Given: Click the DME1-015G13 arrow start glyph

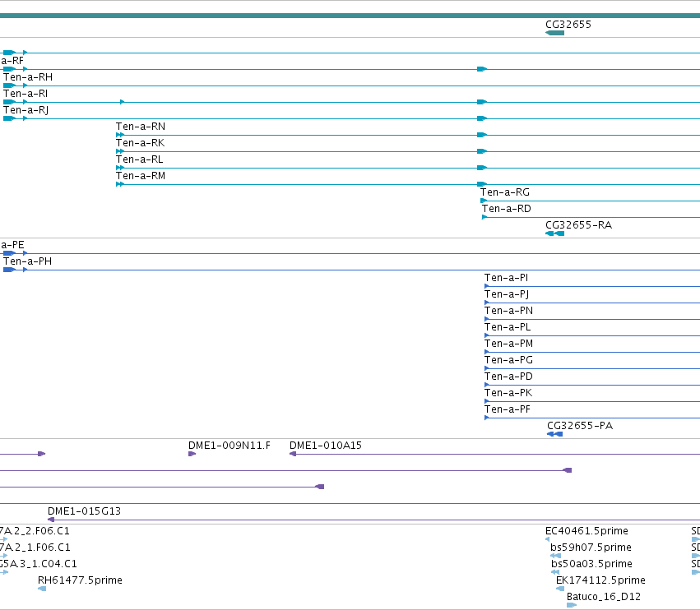Looking at the screenshot, I should 51,520.
